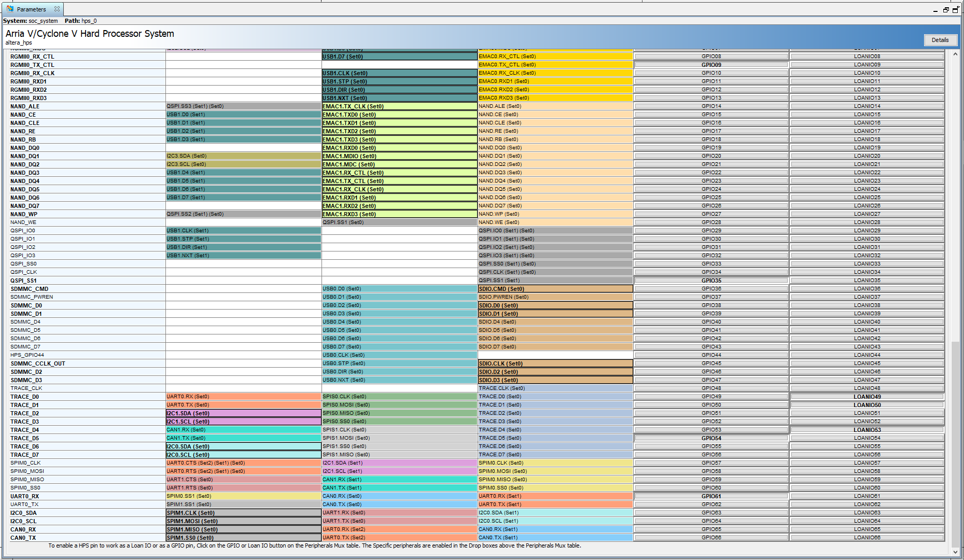
Task: Click the scrollbar up arrow
Action: (956, 54)
